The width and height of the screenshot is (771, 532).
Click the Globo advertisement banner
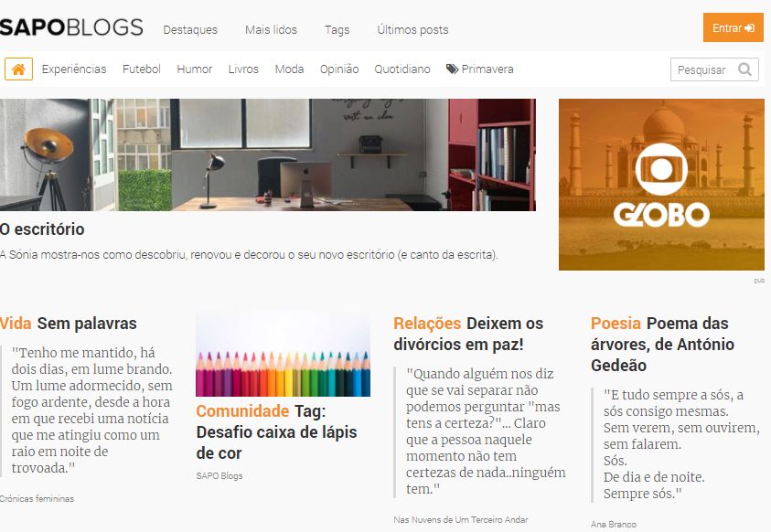point(661,185)
